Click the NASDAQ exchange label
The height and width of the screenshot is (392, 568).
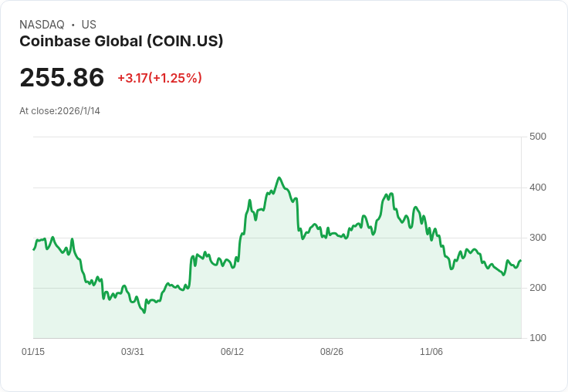[x=42, y=25]
